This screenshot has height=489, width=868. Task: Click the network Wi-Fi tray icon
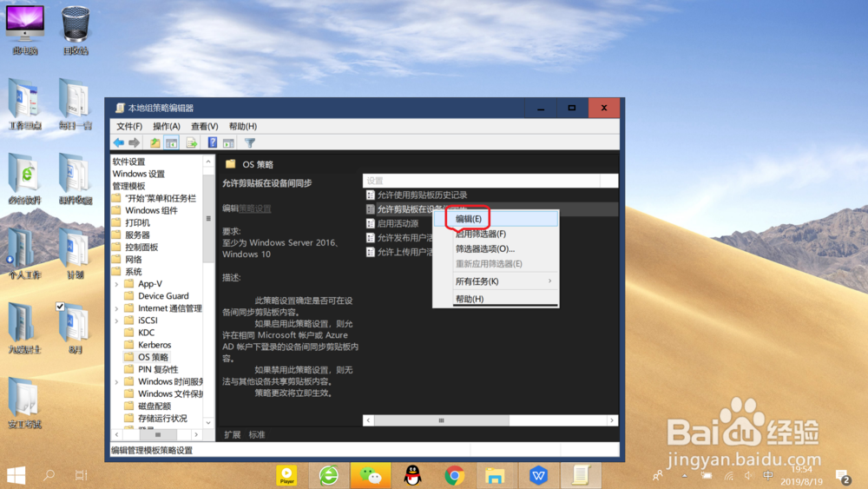pyautogui.click(x=729, y=475)
